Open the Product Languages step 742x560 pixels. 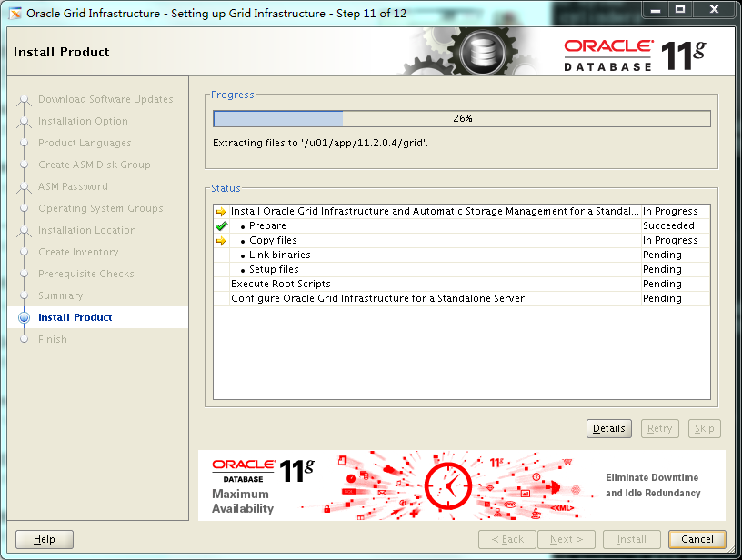point(85,143)
